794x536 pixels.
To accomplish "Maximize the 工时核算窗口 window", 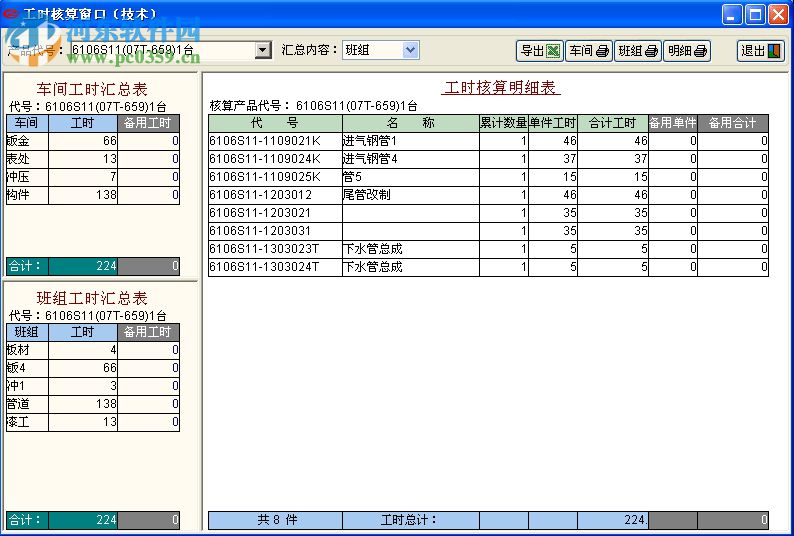I will tap(755, 14).
